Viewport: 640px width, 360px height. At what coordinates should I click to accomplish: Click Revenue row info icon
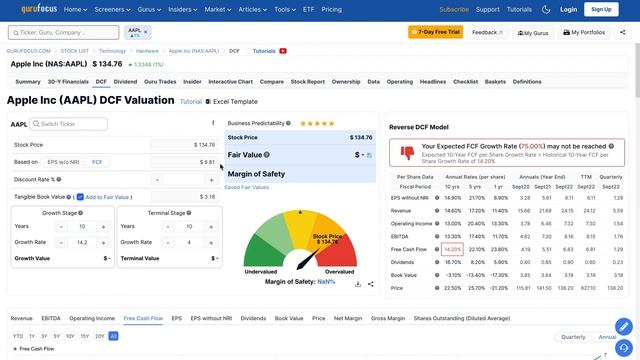pos(437,211)
